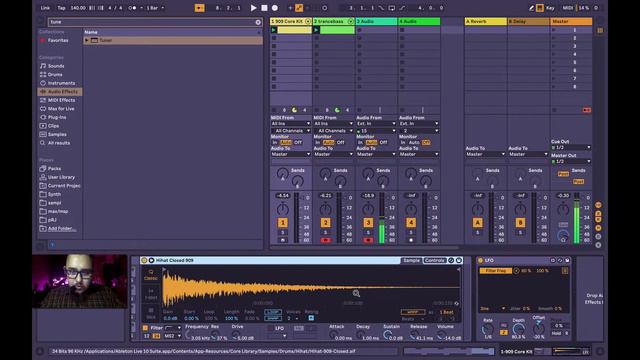Image resolution: width=640 pixels, height=360 pixels.
Task: Open the MIDI Effects browser category
Action: click(61, 100)
